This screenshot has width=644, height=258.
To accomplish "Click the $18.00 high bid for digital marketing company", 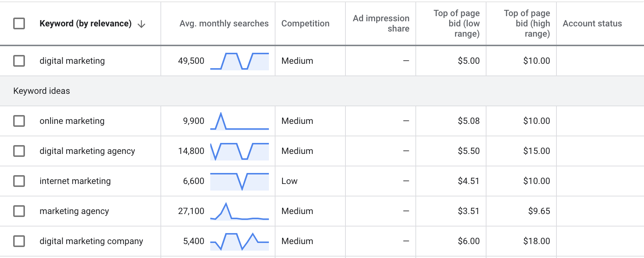I will click(536, 241).
